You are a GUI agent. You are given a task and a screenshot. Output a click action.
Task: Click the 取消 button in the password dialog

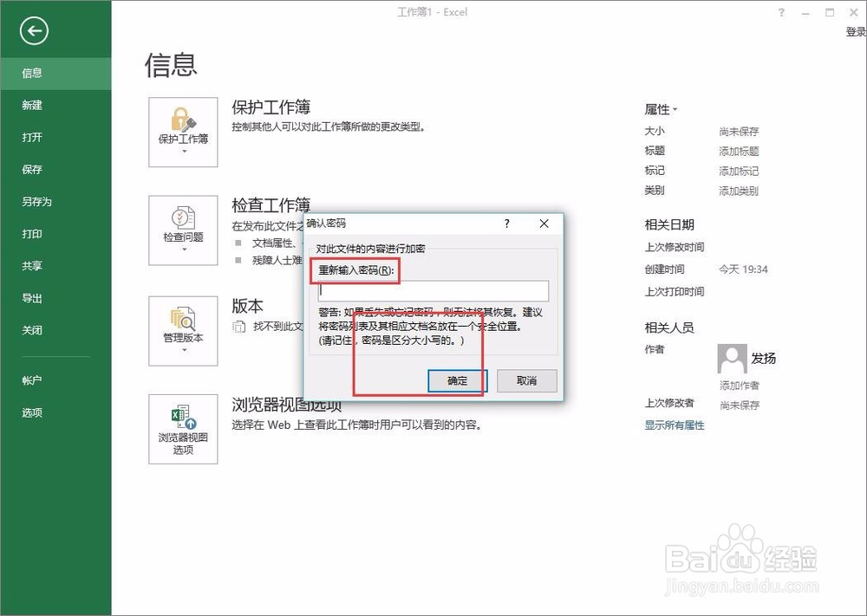coord(527,380)
